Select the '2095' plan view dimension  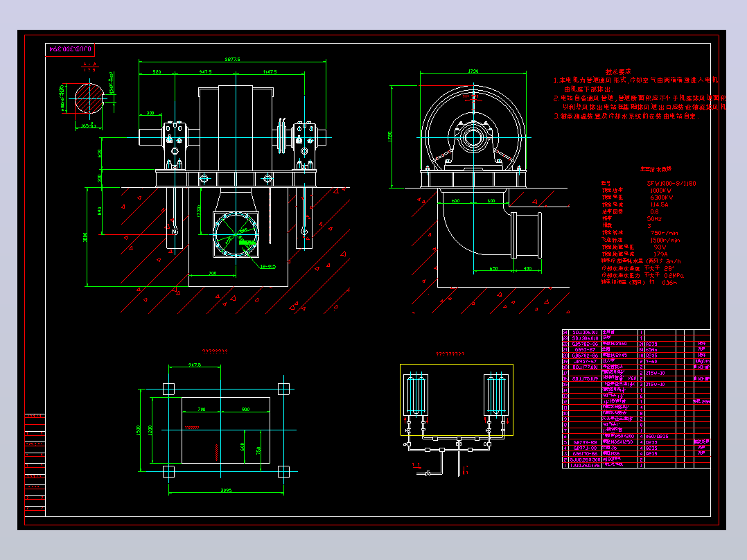226,491
